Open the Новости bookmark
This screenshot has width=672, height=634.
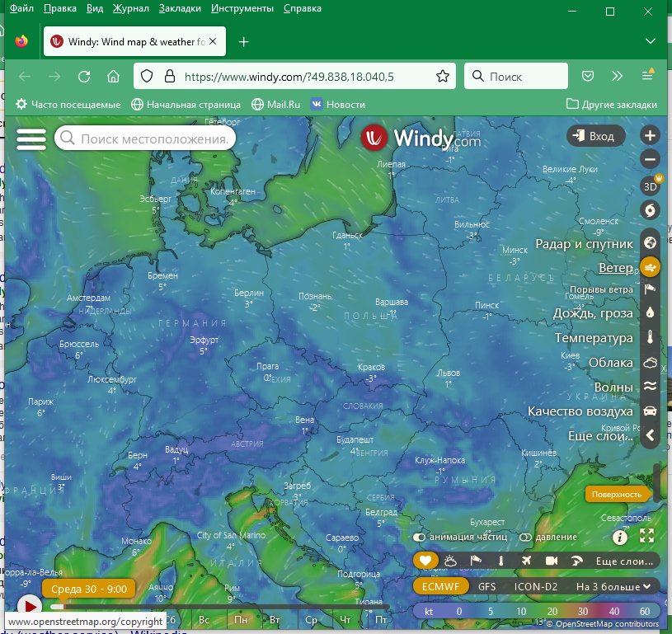[338, 105]
